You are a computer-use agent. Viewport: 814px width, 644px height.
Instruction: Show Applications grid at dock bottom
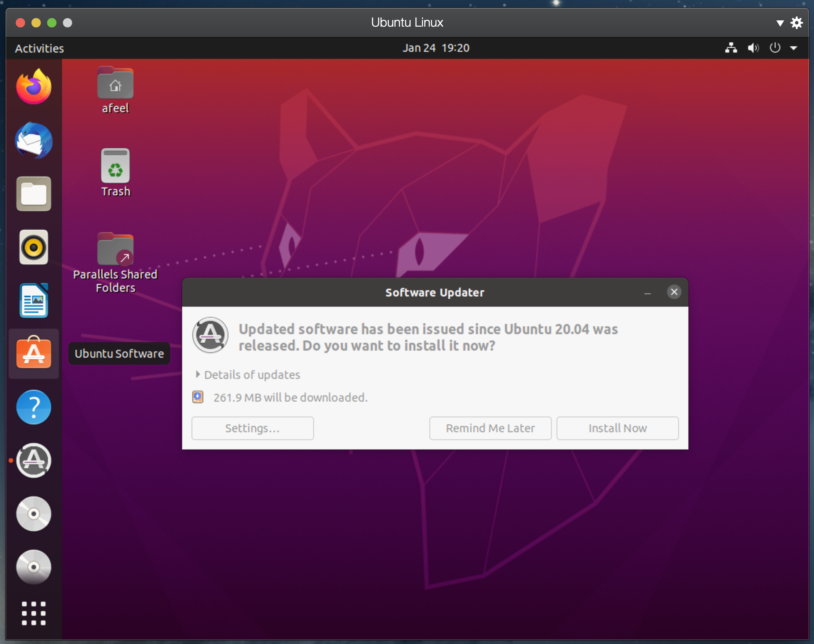pos(34,613)
